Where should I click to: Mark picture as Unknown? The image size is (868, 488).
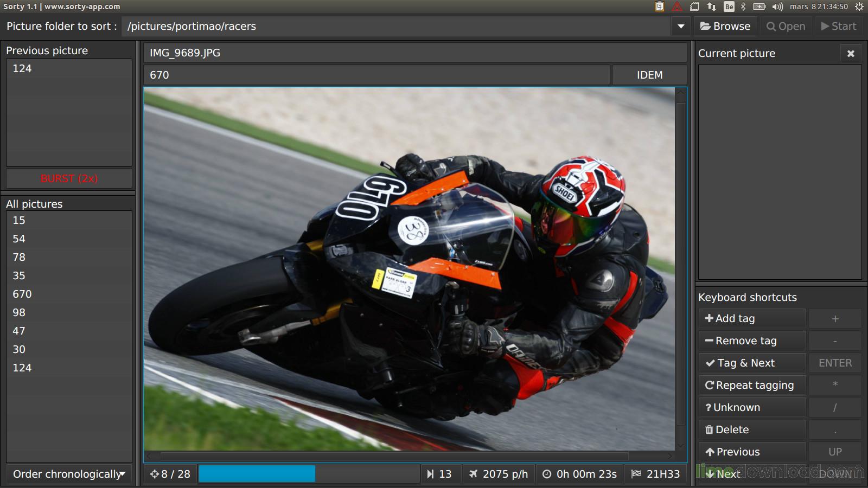pyautogui.click(x=751, y=408)
